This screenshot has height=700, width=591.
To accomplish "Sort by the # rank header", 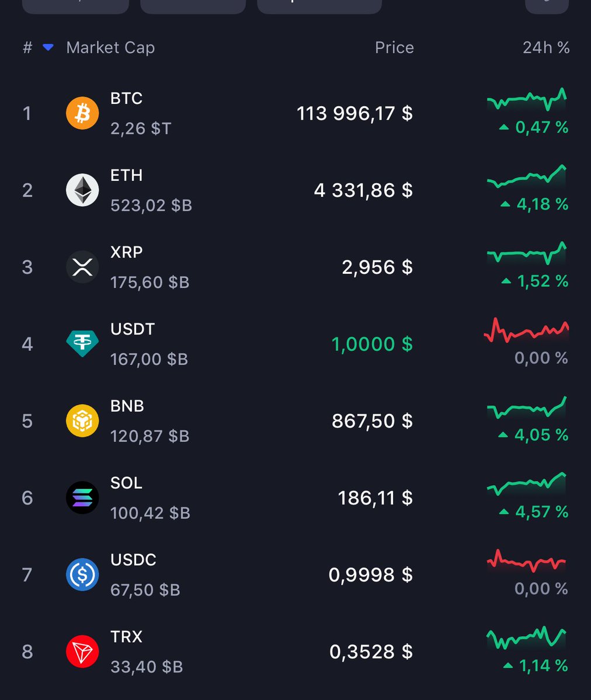I will click(x=27, y=47).
